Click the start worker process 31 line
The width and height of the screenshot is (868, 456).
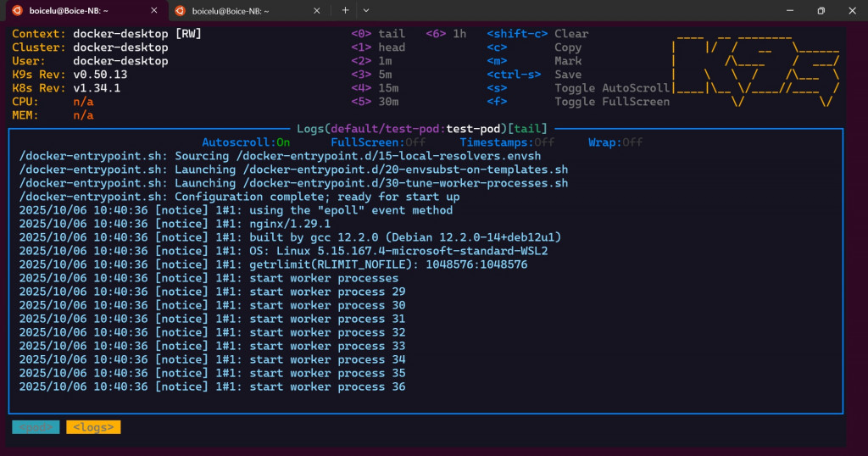(x=212, y=319)
